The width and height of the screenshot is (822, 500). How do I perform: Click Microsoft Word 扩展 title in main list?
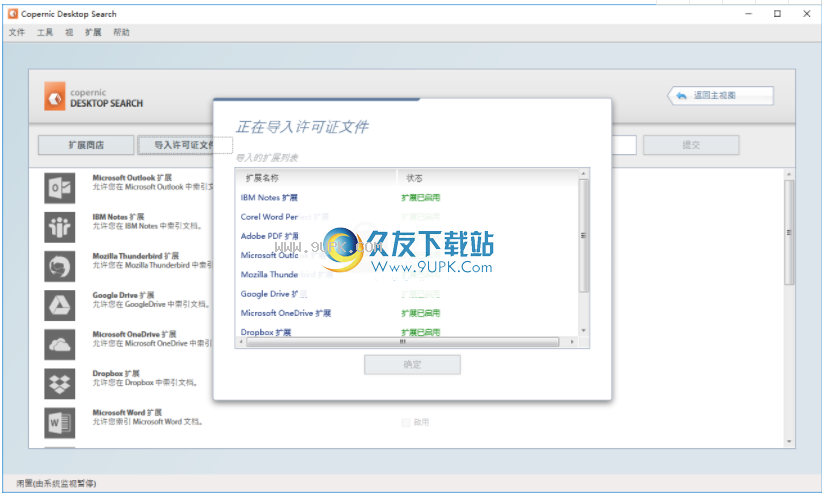pyautogui.click(x=127, y=412)
